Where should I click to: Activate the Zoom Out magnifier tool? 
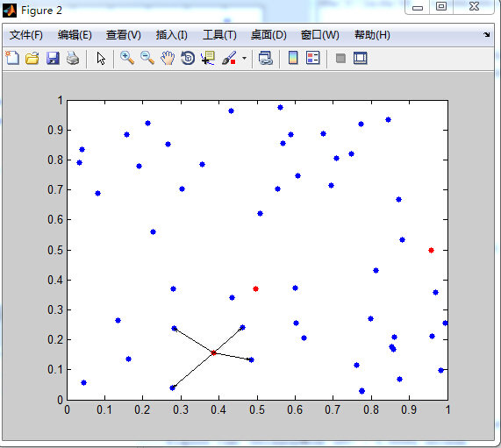click(147, 59)
